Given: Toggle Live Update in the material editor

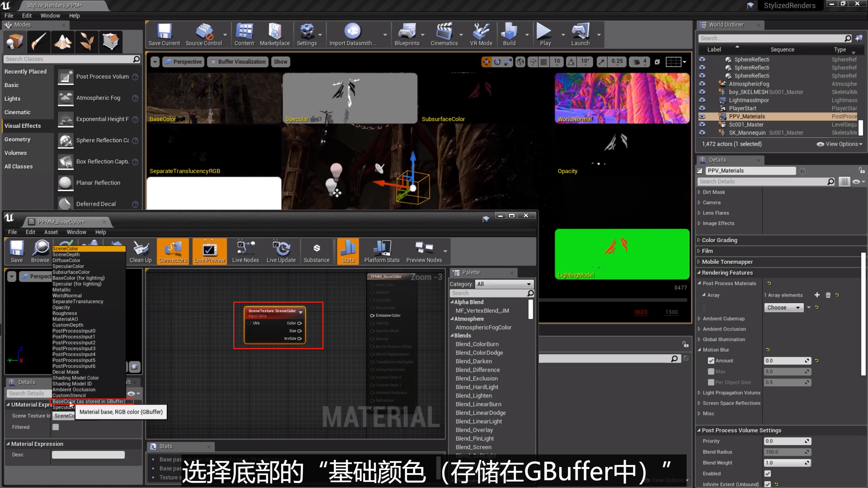Looking at the screenshot, I should [281, 251].
